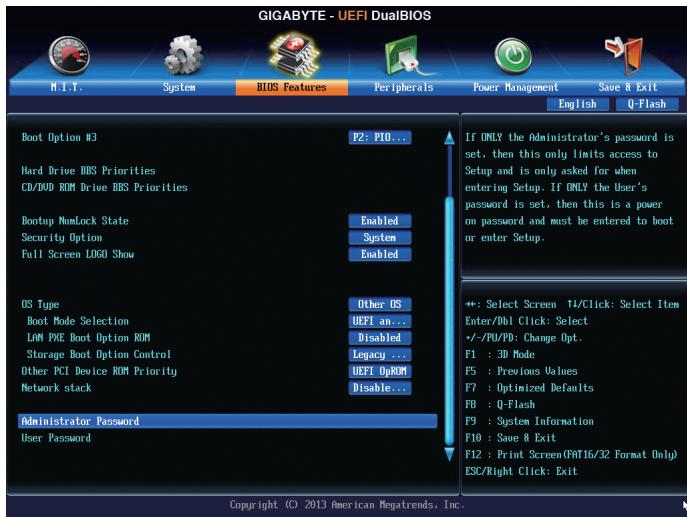Click the F9 : System Information help line
This screenshot has width=687, height=517.
(x=529, y=421)
